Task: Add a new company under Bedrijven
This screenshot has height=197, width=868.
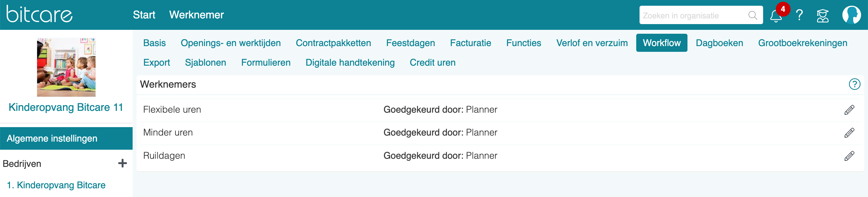Action: click(122, 163)
